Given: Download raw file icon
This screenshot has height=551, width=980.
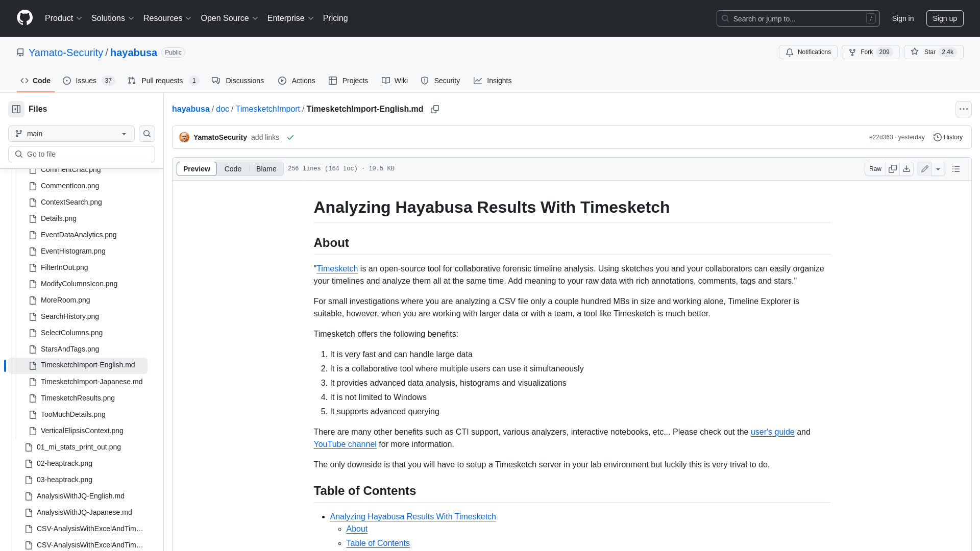Looking at the screenshot, I should pyautogui.click(x=906, y=169).
